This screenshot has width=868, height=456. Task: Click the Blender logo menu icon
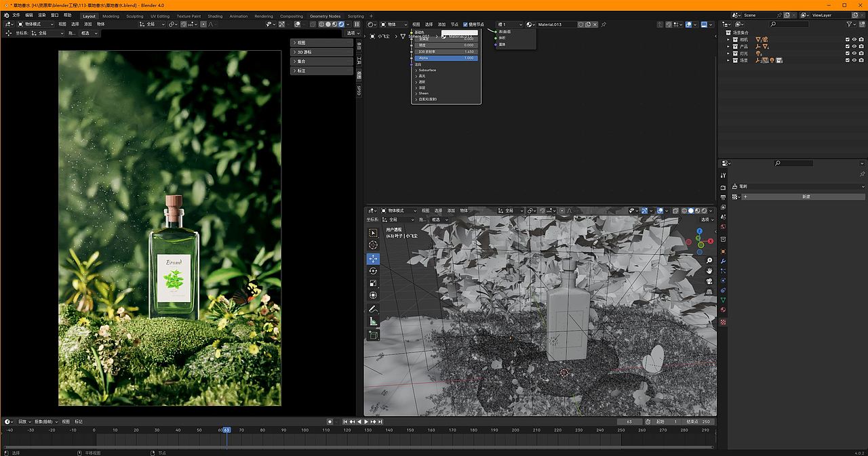[6, 15]
